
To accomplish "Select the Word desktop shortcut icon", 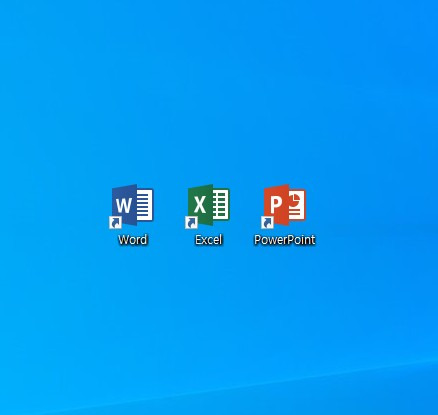I will [132, 206].
